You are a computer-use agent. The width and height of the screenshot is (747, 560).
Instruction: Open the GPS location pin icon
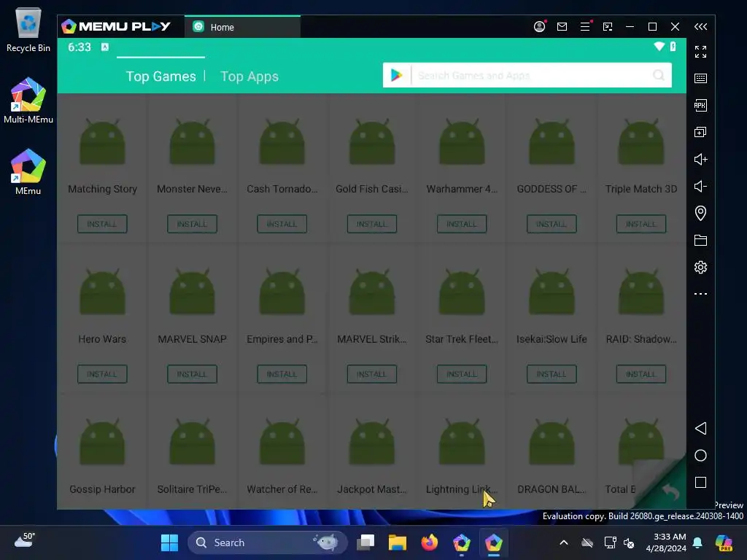[x=700, y=213]
